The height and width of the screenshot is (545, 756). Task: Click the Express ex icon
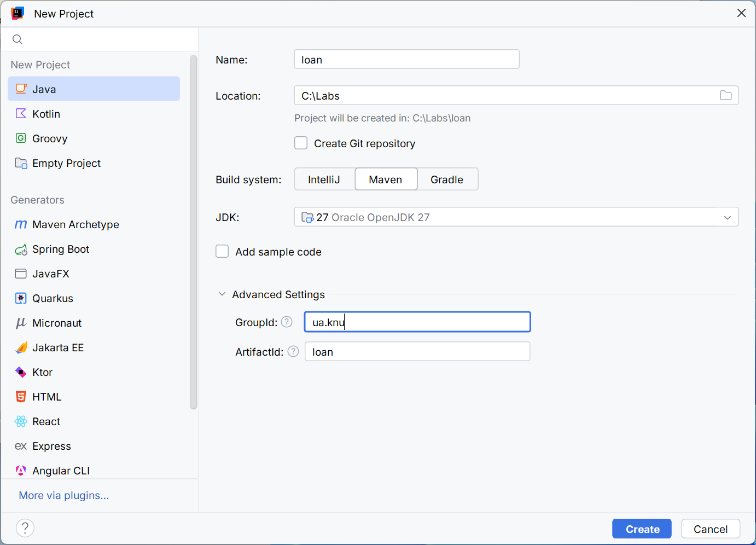click(21, 446)
